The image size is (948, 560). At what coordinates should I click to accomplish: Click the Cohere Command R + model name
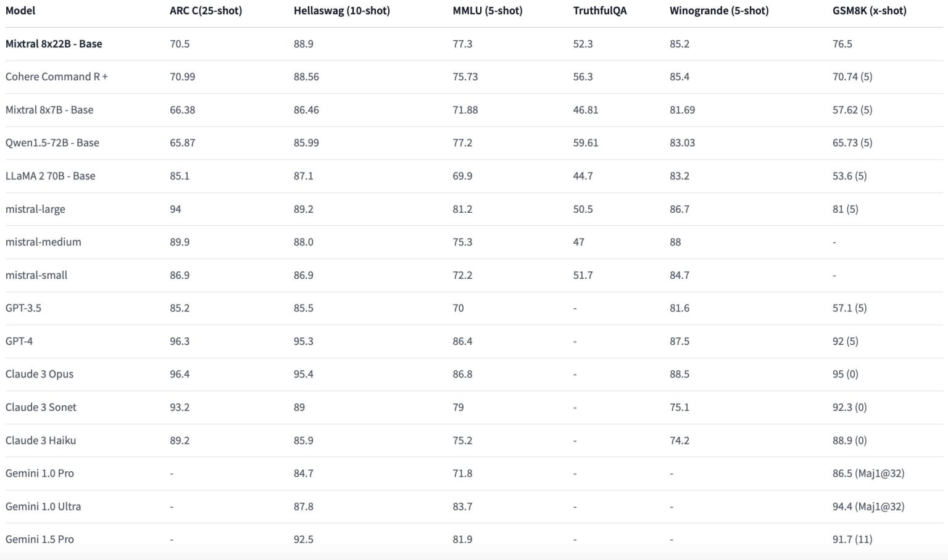coord(56,76)
